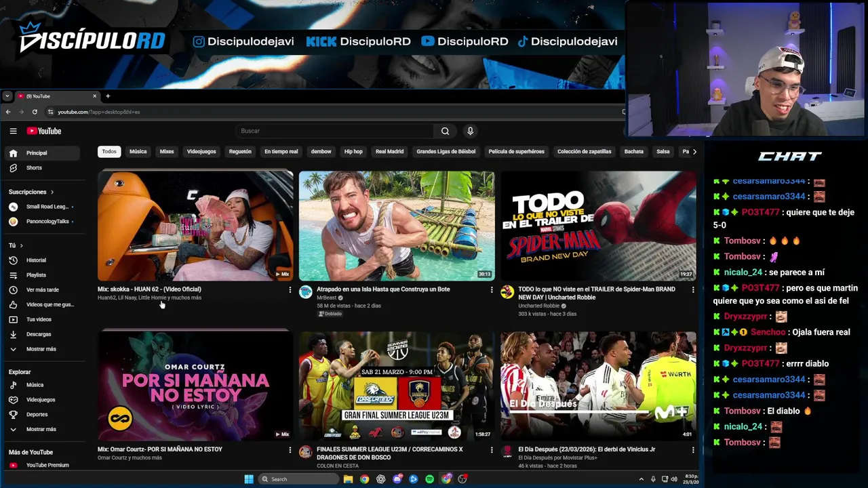The width and height of the screenshot is (868, 488).
Task: Select Película de superhéroes chip
Action: (x=517, y=152)
